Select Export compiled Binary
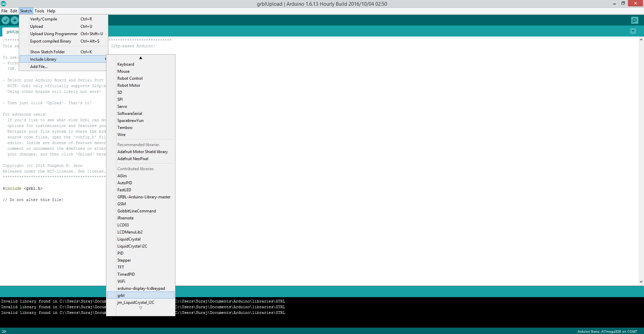 coord(64,41)
